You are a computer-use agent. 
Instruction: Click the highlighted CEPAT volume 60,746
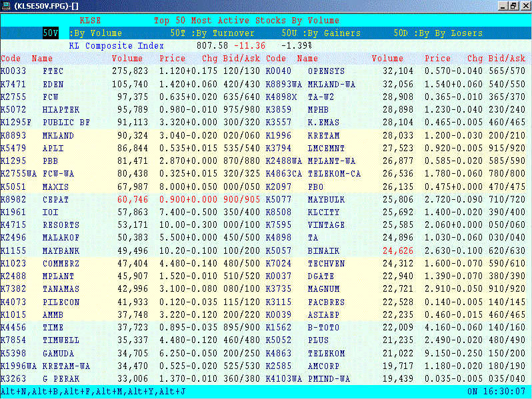tap(133, 199)
